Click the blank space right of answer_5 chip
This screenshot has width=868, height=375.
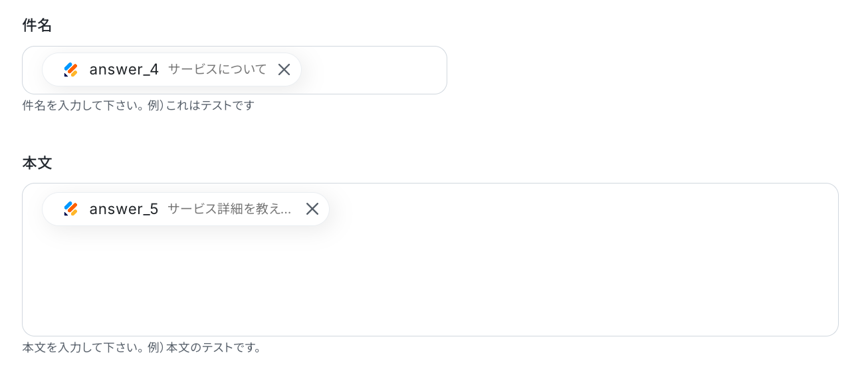(565, 209)
